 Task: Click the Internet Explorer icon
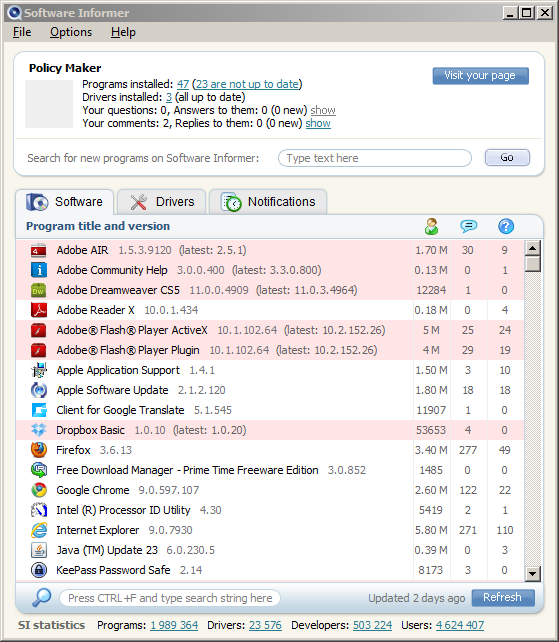pyautogui.click(x=39, y=530)
